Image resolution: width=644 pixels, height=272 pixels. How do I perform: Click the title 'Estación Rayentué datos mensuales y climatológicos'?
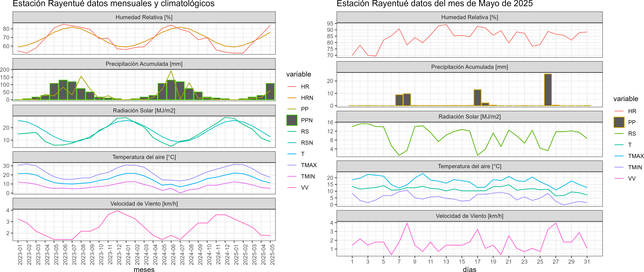113,4
